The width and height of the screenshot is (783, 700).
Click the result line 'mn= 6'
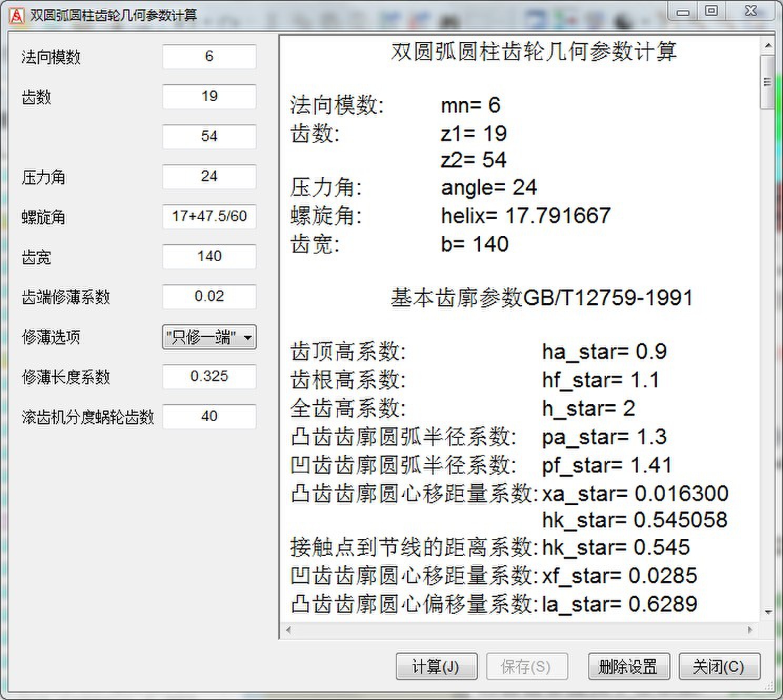470,105
